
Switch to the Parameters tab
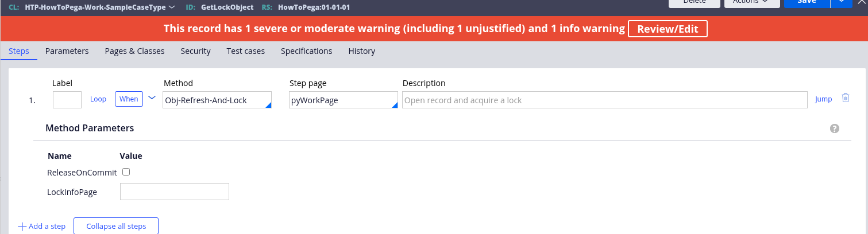(x=67, y=51)
